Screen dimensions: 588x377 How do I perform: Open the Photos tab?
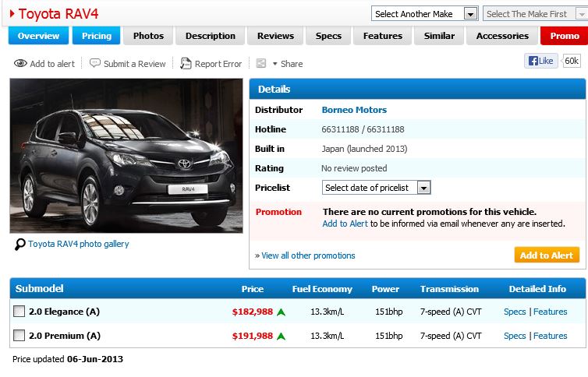(148, 36)
